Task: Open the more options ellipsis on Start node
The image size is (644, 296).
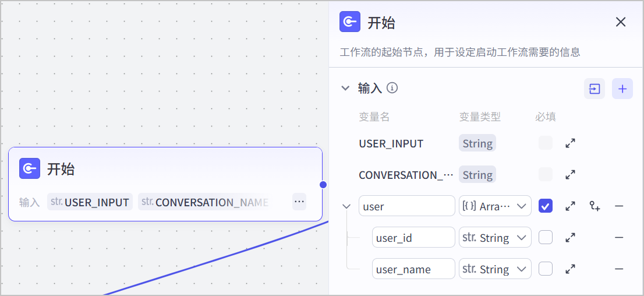Action: pos(299,202)
